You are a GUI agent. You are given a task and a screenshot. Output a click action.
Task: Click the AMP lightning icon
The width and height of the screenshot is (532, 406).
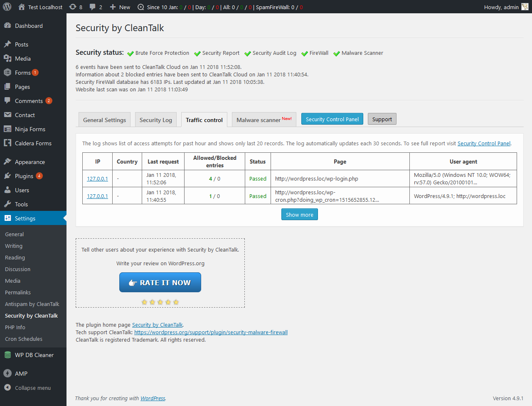(x=7, y=374)
